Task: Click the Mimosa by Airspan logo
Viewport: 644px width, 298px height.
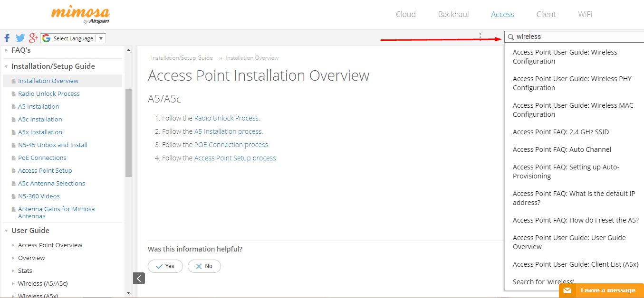Action: point(80,14)
